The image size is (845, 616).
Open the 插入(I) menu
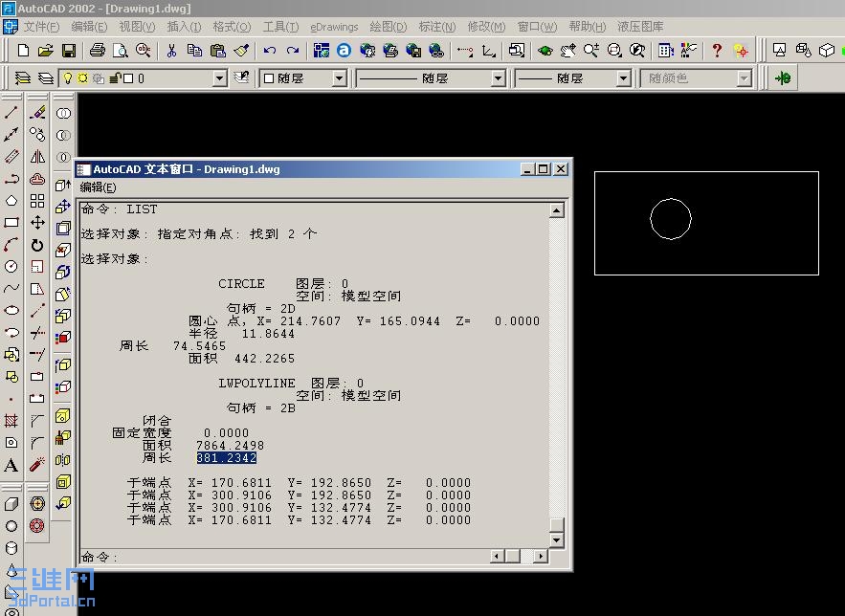pos(184,27)
